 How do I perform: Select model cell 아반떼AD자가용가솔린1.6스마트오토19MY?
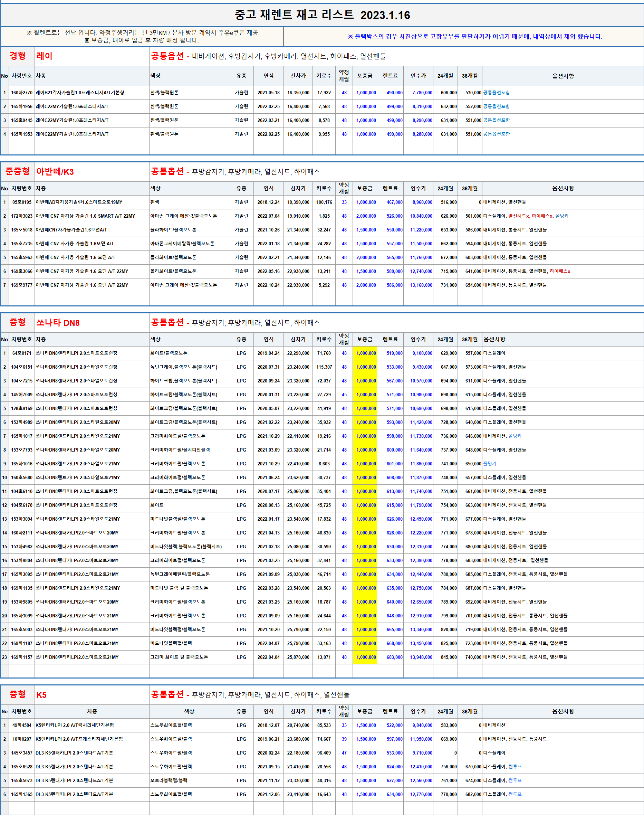click(x=92, y=202)
